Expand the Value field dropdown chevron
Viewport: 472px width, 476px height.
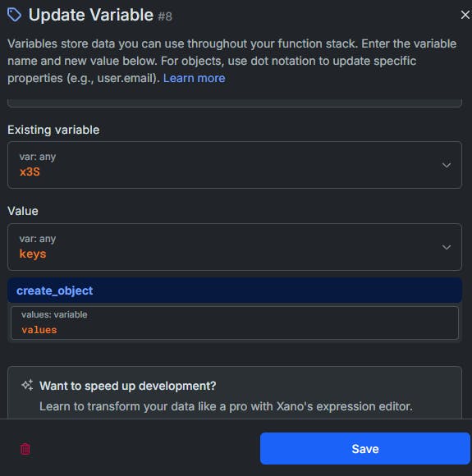coord(447,247)
